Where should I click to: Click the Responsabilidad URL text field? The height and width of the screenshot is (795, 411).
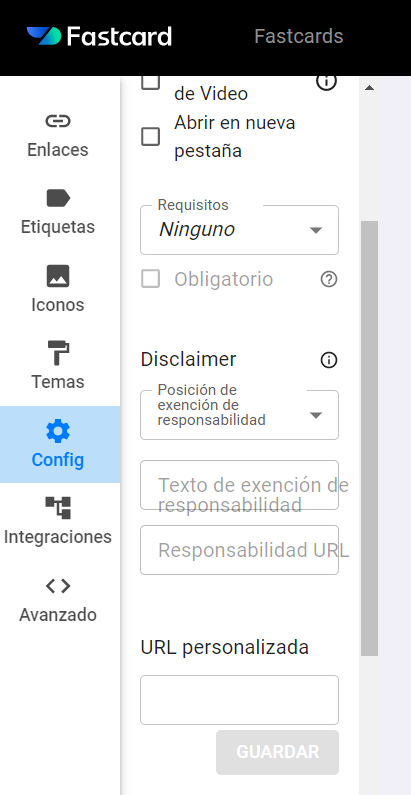point(239,550)
